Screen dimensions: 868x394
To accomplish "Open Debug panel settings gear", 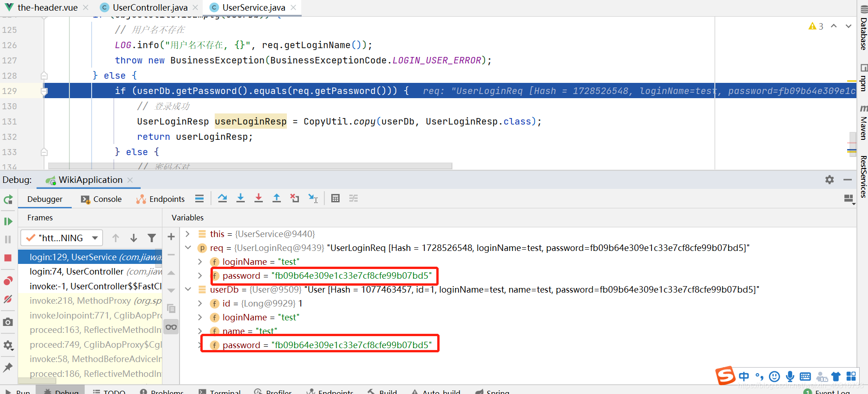I will pyautogui.click(x=830, y=180).
